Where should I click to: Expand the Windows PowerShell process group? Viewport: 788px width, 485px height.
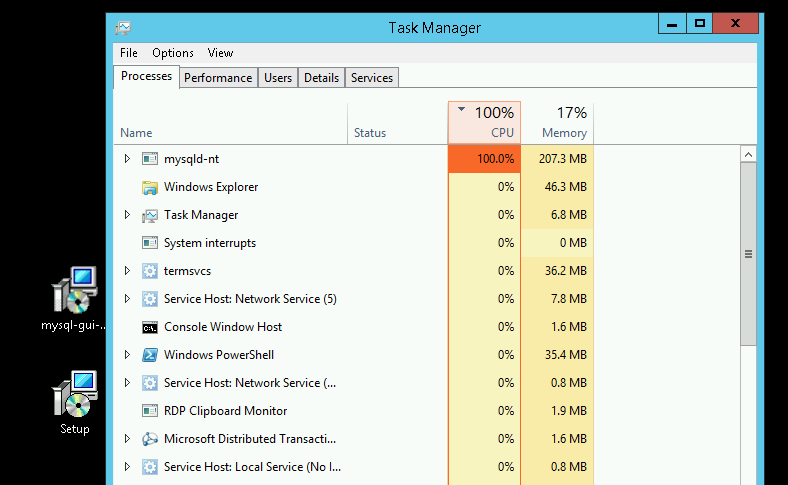tap(127, 355)
